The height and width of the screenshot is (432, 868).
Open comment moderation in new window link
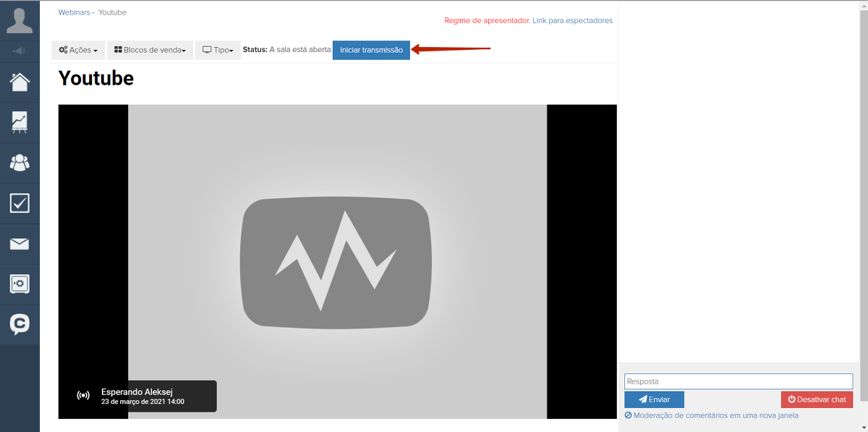pyautogui.click(x=715, y=416)
